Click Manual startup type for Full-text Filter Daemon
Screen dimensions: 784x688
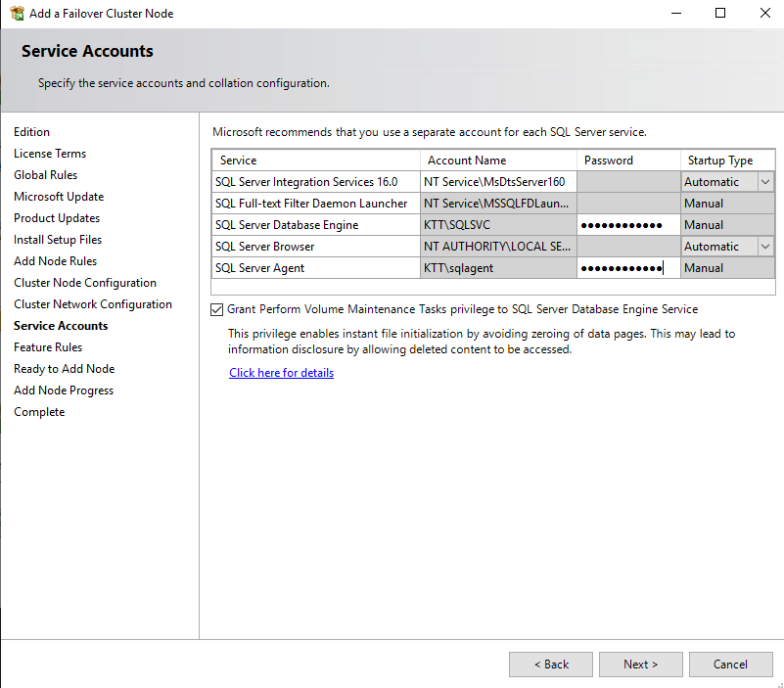(x=727, y=204)
